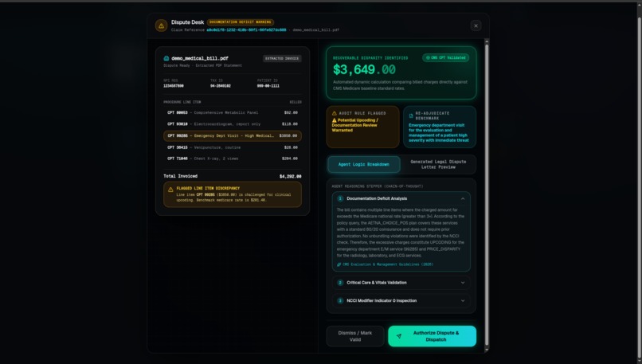
Task: Expand the Critical Care & Vitals Validation chevron
Action: (463, 283)
